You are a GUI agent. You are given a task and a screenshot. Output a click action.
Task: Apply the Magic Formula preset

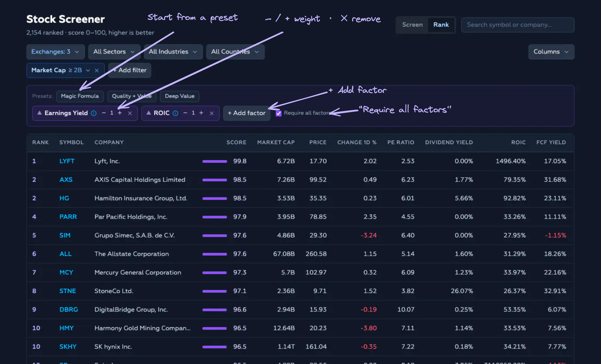point(80,96)
